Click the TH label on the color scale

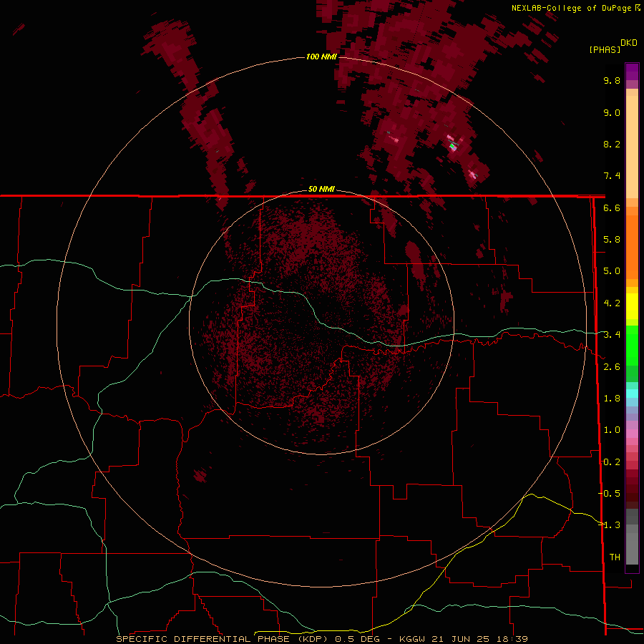[615, 557]
